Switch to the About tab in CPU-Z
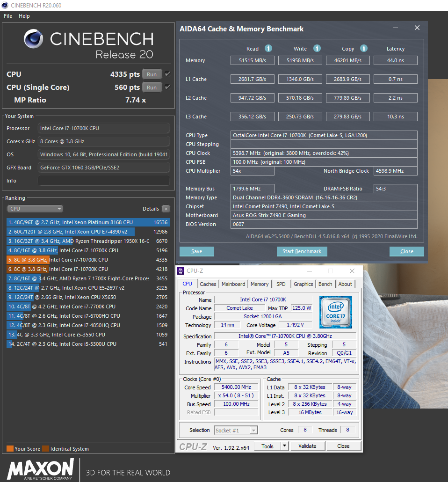 tap(345, 284)
